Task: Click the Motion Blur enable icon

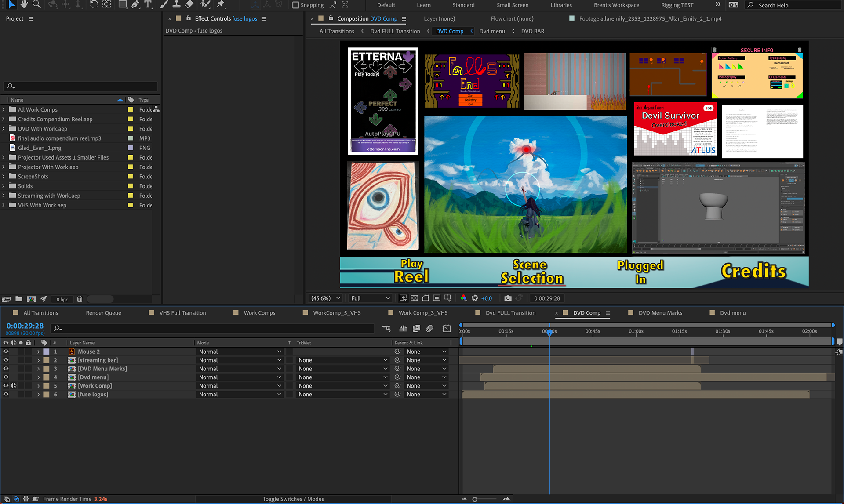Action: (x=430, y=328)
